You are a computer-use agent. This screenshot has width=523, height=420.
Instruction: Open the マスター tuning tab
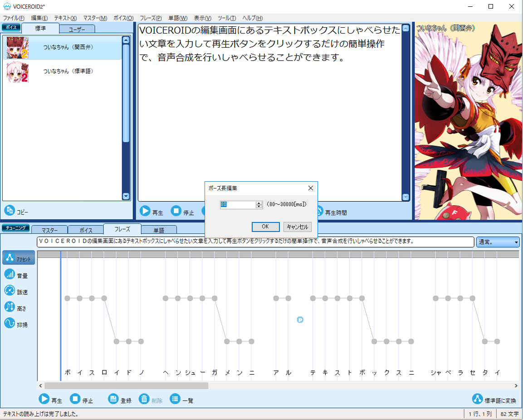click(50, 230)
